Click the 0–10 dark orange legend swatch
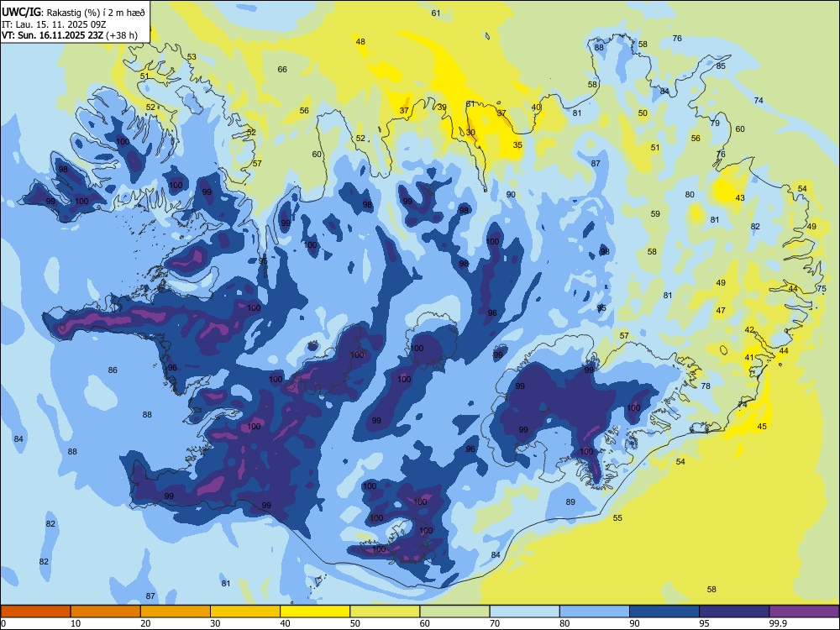Image resolution: width=840 pixels, height=630 pixels. [x=35, y=612]
